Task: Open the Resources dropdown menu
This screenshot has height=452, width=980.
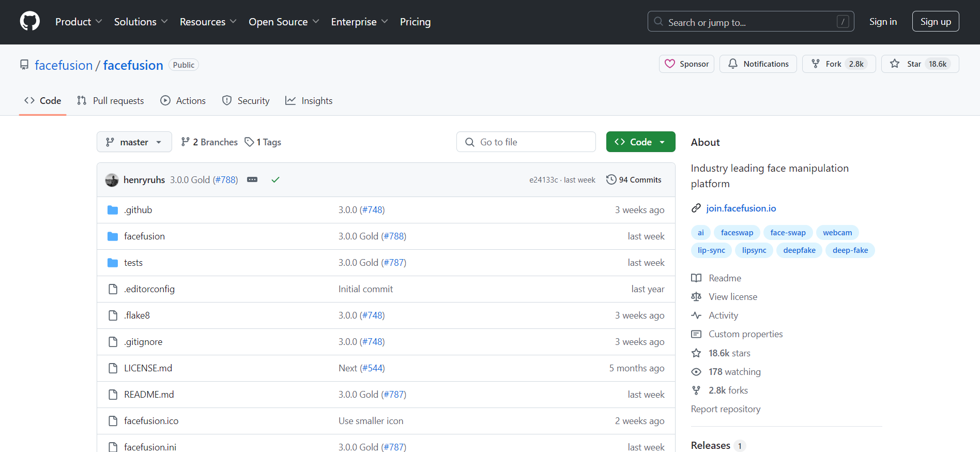Action: click(208, 22)
